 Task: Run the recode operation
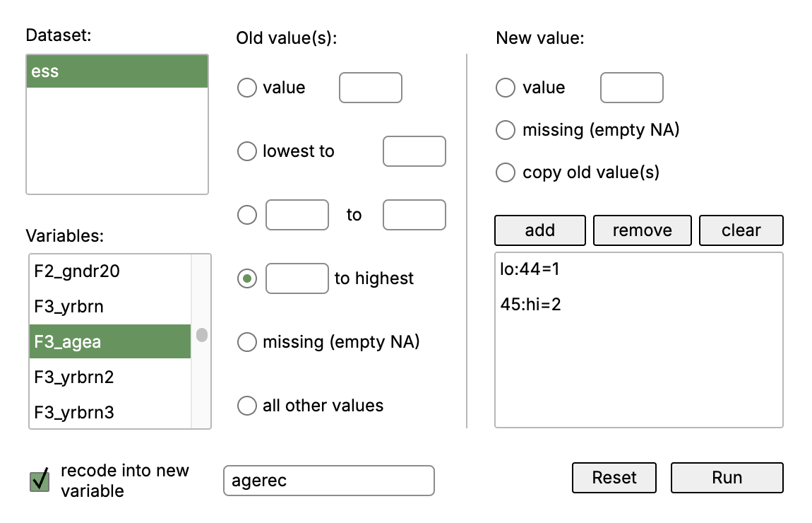727,477
